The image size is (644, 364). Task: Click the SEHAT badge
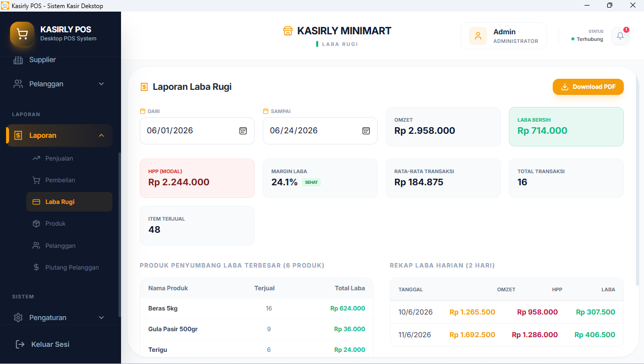(x=312, y=182)
